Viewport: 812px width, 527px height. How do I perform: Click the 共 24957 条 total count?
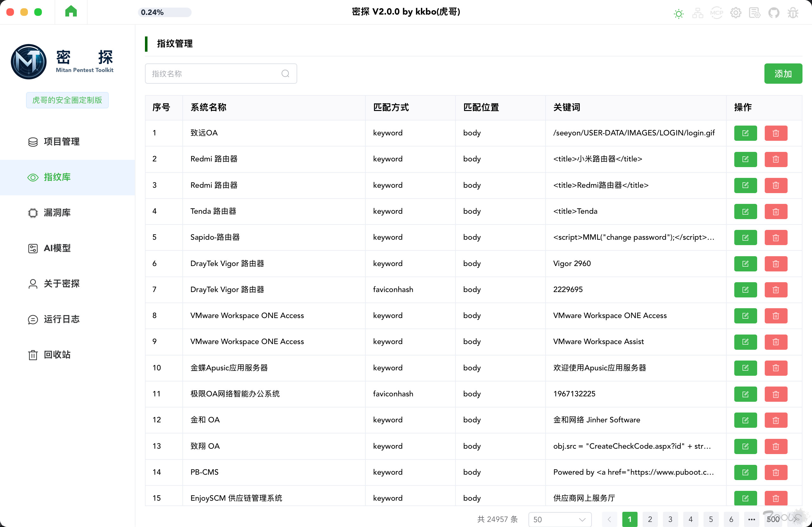(497, 519)
